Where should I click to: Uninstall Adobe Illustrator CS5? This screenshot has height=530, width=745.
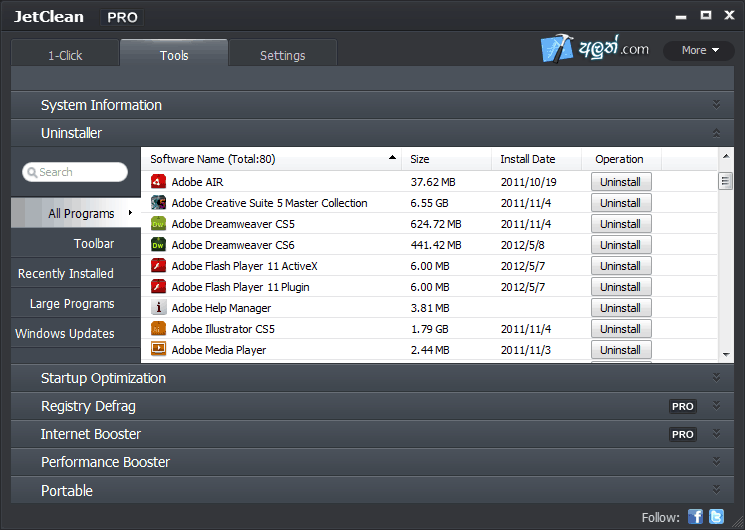(621, 328)
